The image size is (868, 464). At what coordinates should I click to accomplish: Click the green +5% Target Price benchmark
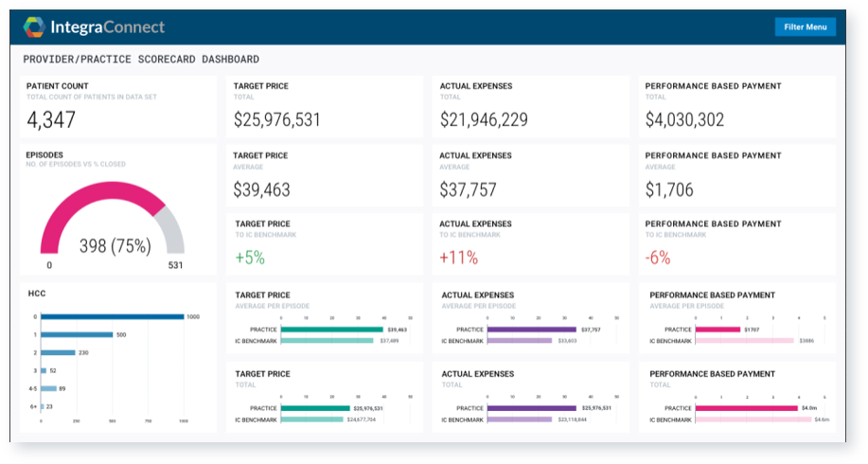pyautogui.click(x=249, y=258)
